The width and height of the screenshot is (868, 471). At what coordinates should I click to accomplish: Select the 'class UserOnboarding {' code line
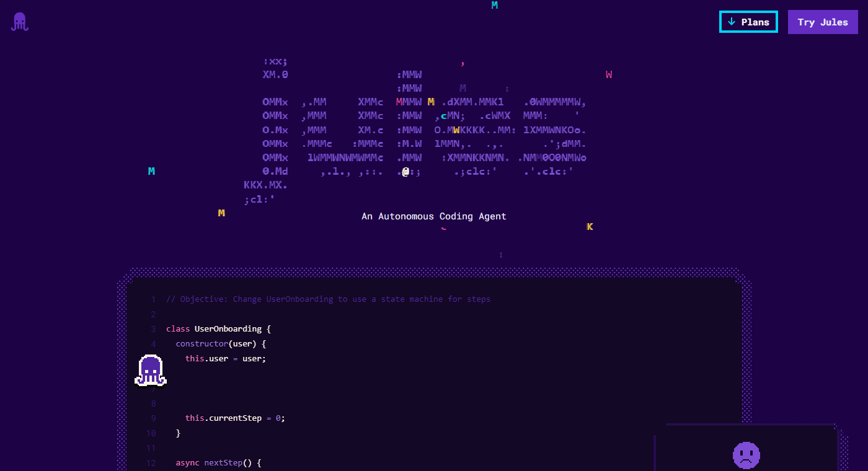click(x=218, y=328)
